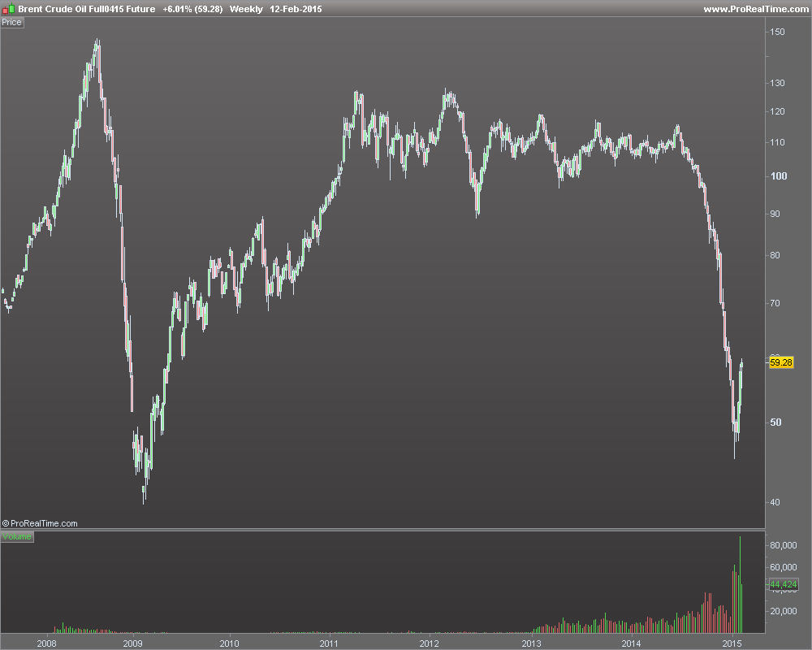Select the green 44,424 volume value tag

[x=783, y=584]
